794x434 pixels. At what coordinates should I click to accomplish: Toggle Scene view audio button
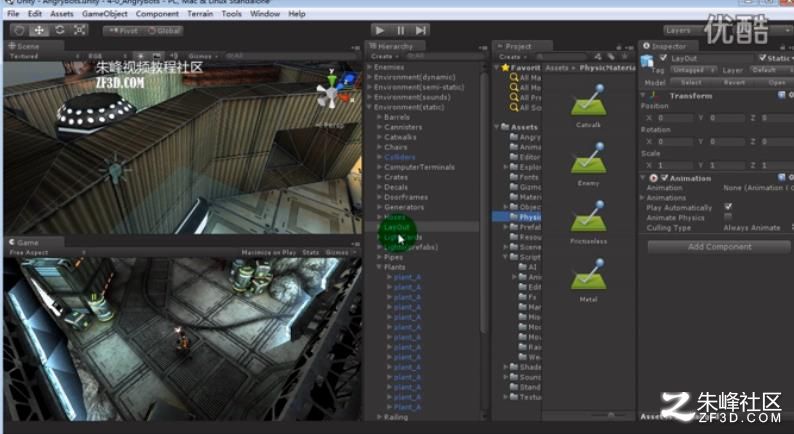[x=174, y=56]
